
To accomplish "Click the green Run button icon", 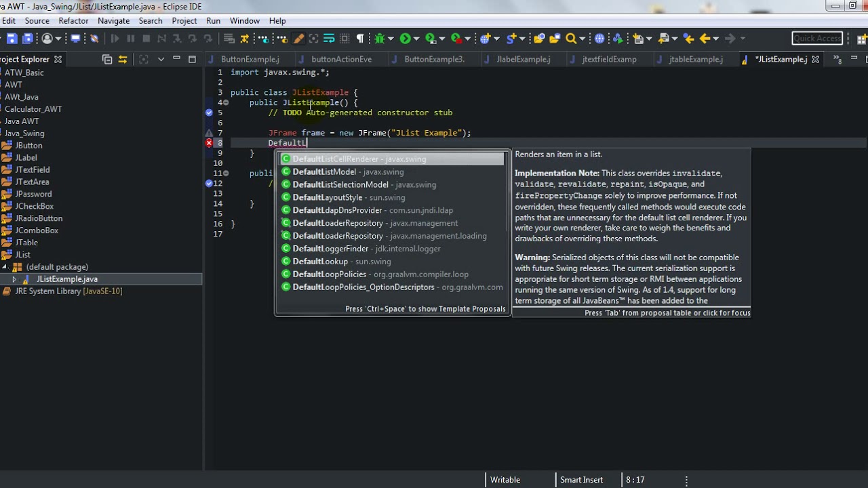I will click(x=405, y=39).
